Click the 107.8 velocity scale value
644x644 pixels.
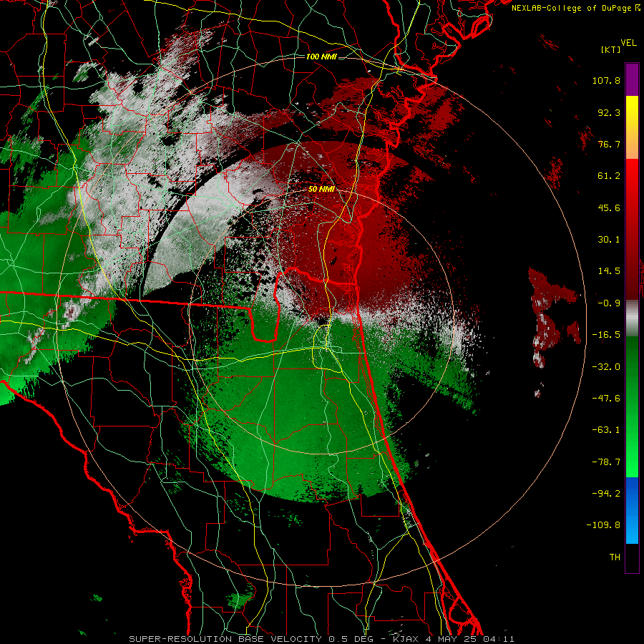tap(606, 80)
